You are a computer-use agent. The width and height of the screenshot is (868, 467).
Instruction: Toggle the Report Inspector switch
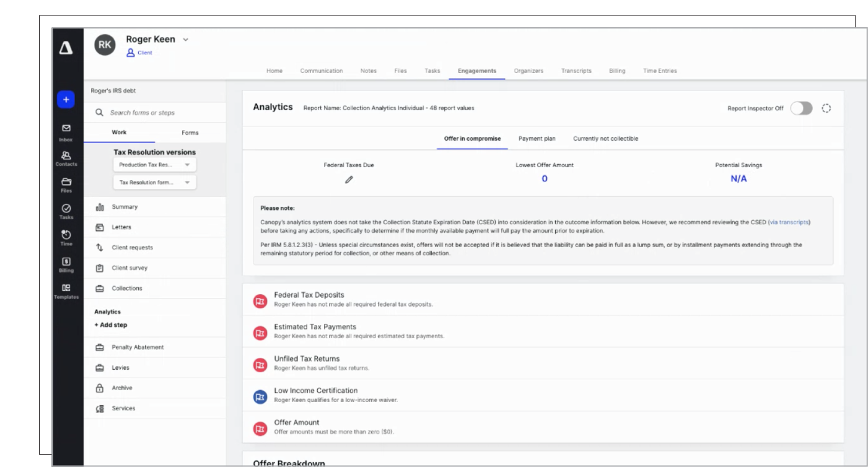click(x=802, y=108)
